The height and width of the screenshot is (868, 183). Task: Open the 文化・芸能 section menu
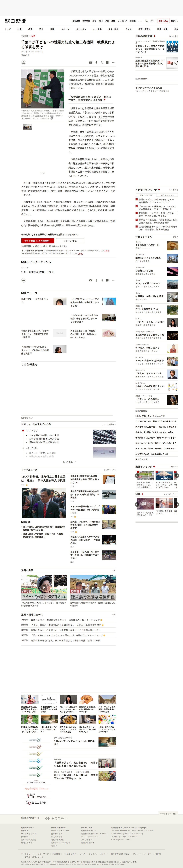[x=114, y=29]
